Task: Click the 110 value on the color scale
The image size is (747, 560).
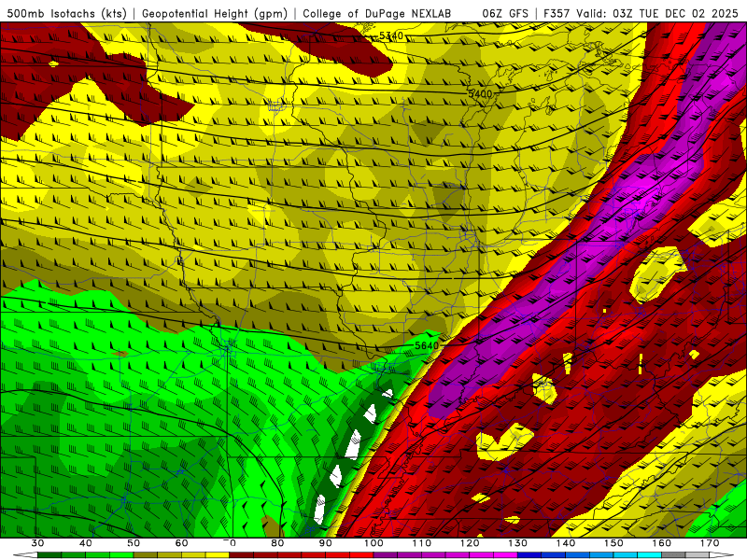Action: click(x=422, y=543)
